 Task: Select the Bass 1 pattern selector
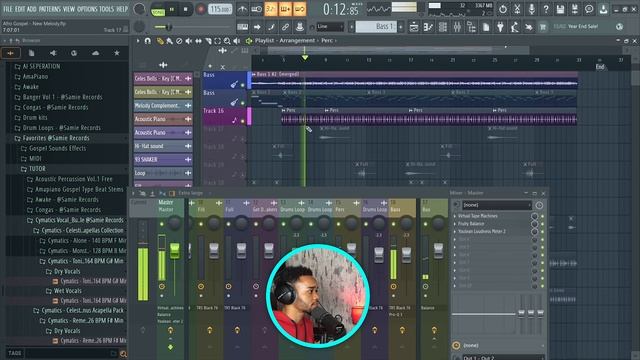pyautogui.click(x=376, y=27)
